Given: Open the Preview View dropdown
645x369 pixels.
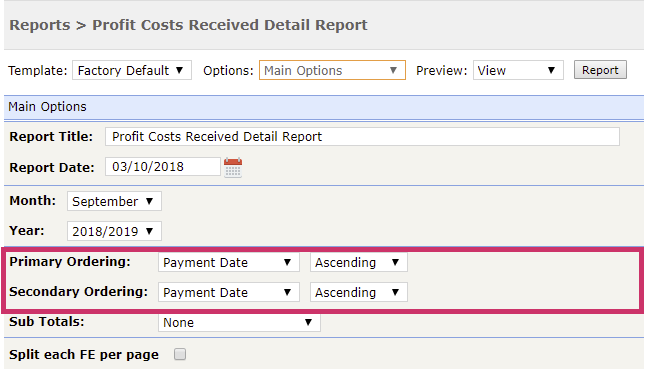Looking at the screenshot, I should (518, 70).
